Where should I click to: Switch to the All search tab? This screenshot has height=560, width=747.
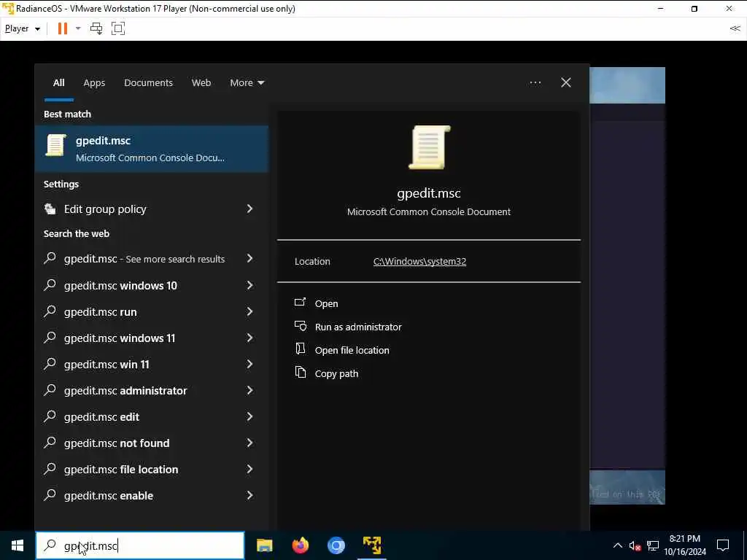click(x=58, y=83)
